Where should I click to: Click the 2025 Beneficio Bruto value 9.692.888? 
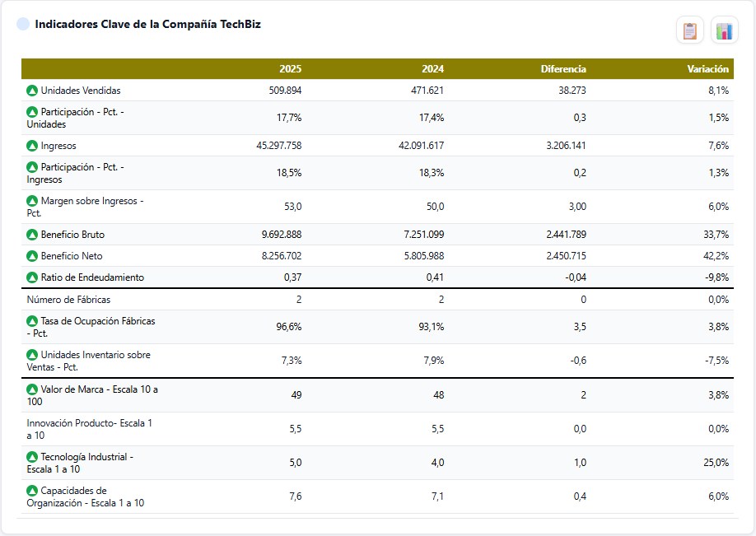pyautogui.click(x=282, y=235)
